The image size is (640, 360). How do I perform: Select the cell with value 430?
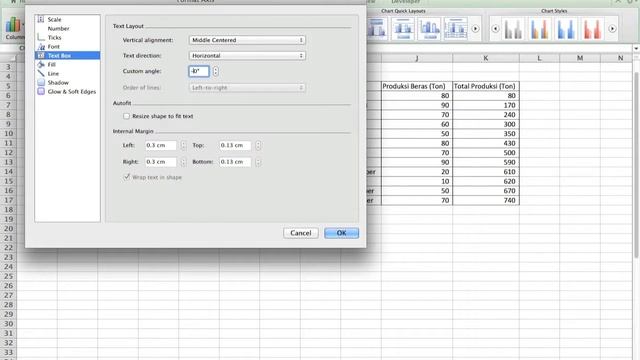tap(486, 143)
